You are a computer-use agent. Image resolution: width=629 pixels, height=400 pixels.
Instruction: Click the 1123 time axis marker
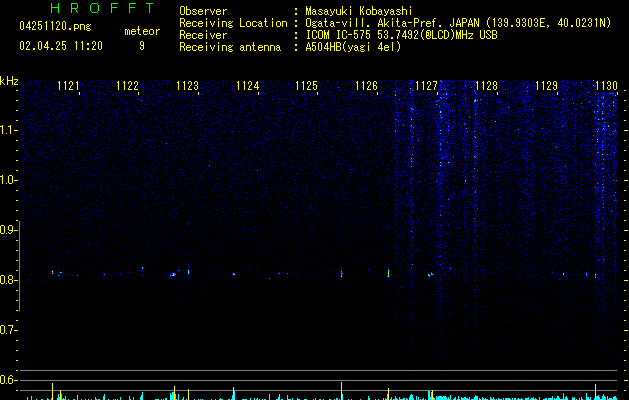tap(187, 86)
